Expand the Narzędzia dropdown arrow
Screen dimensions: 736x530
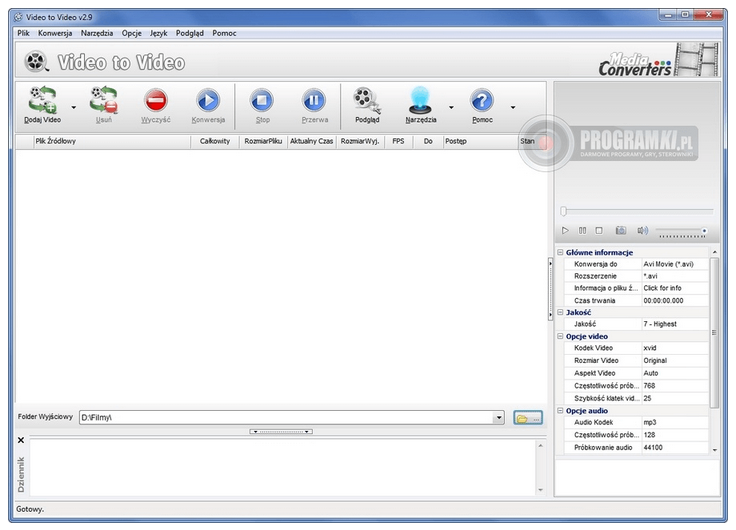point(451,108)
